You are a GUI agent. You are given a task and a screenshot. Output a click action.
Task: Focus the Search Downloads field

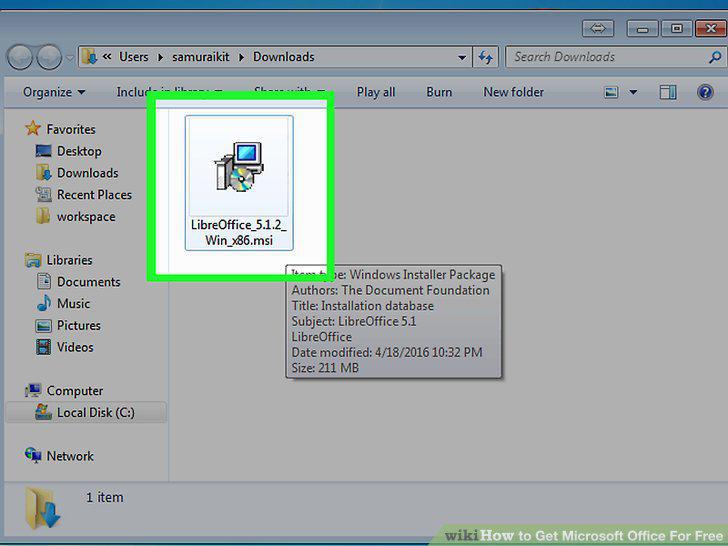pyautogui.click(x=615, y=57)
